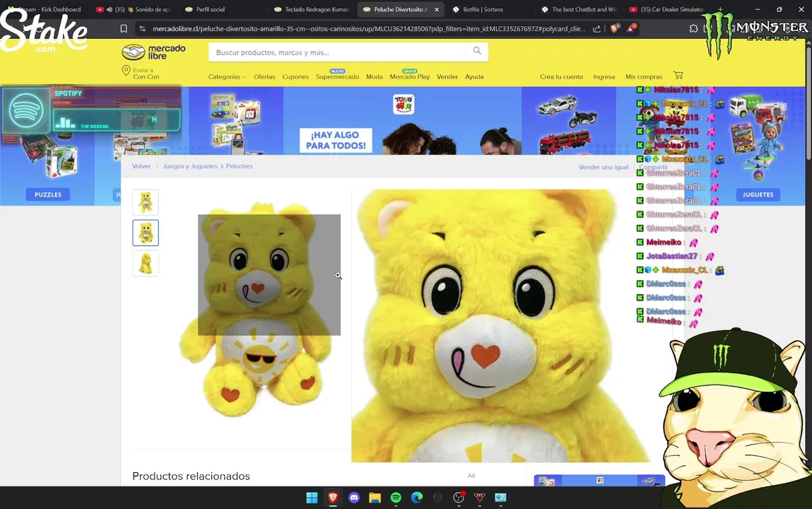Click the Volver link
The image size is (812, 509).
tap(141, 166)
